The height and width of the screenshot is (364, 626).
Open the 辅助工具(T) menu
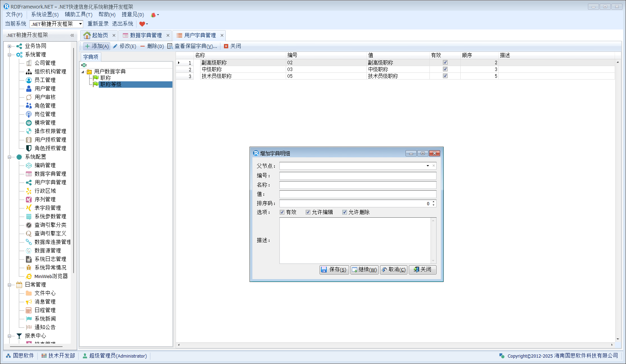[x=79, y=15]
